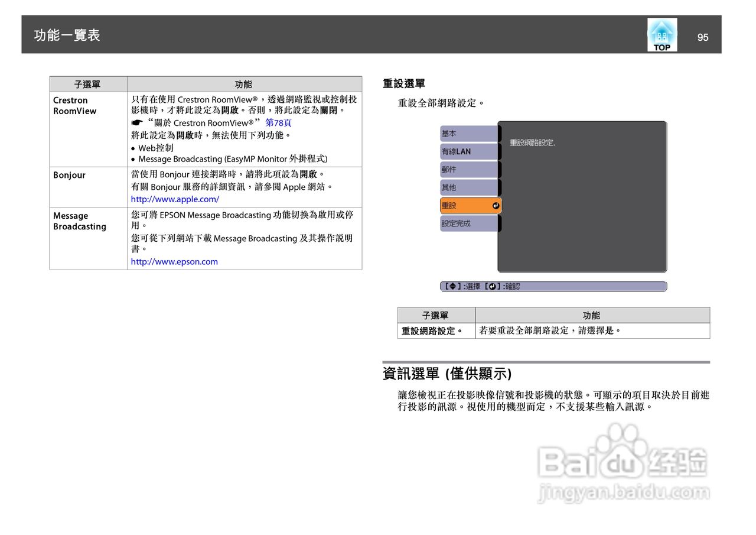Viewport: 756px width, 535px height.
Task: Click the Message Broadcasting table cell
Action: pyautogui.click(x=88, y=238)
